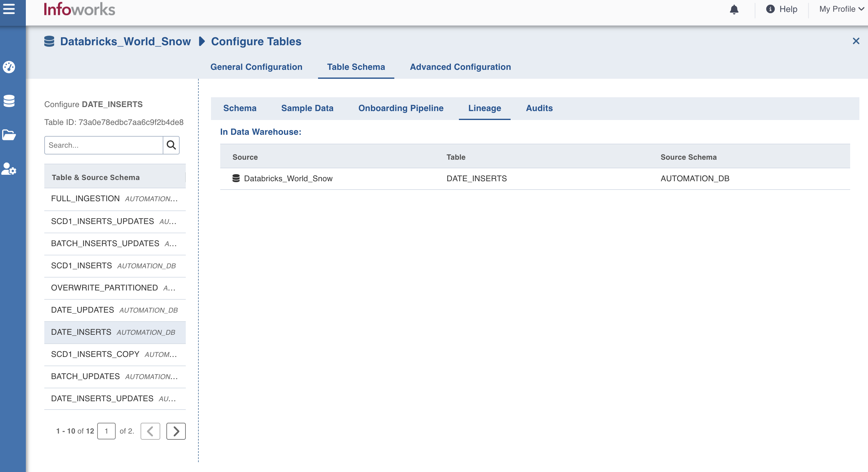Click the page number input box
The image size is (868, 472).
click(x=106, y=431)
